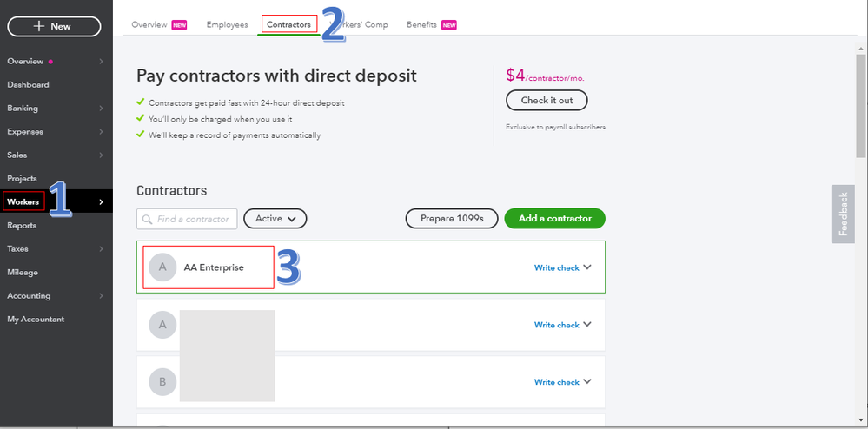The width and height of the screenshot is (868, 429).
Task: Expand the Accounting submenu chevron
Action: tap(102, 295)
